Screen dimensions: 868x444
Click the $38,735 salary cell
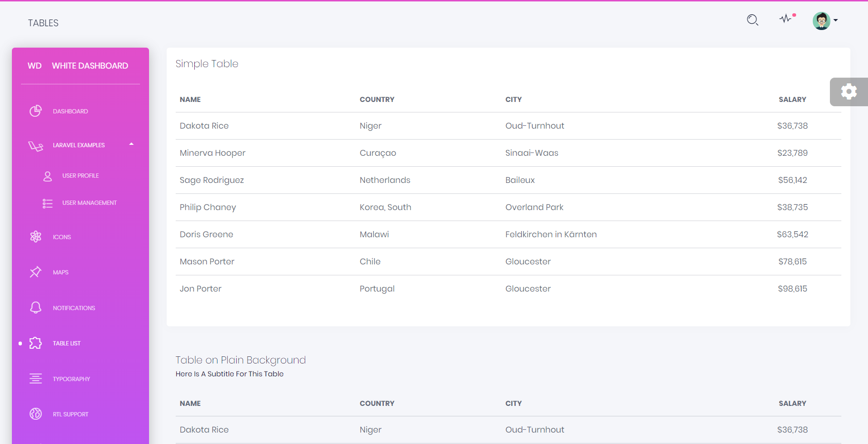point(792,207)
